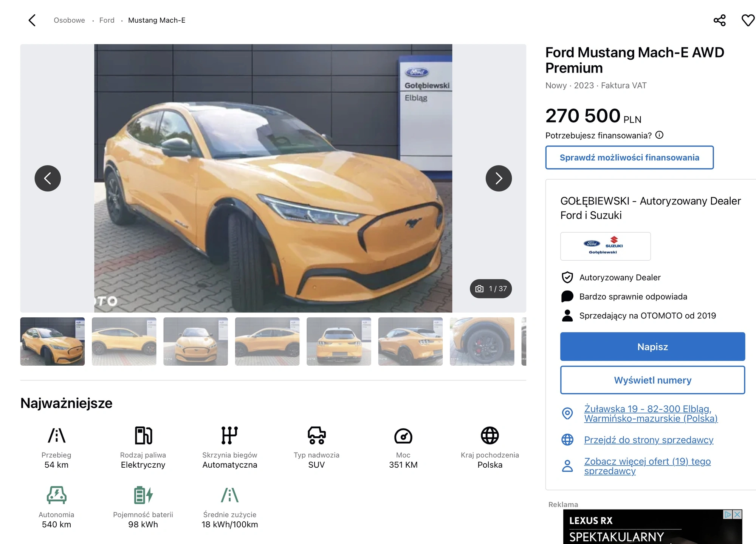This screenshot has height=544, width=756.
Task: Click the speech bubble response icon
Action: [567, 297]
